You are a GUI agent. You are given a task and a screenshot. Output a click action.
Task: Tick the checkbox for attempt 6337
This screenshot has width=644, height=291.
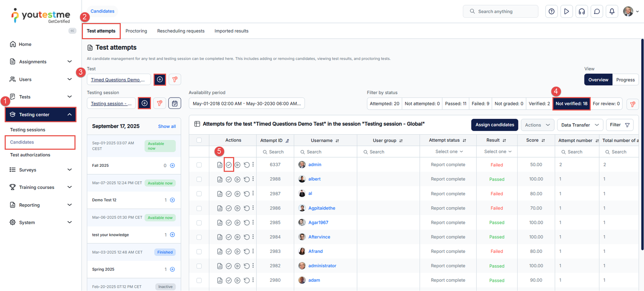tap(199, 165)
